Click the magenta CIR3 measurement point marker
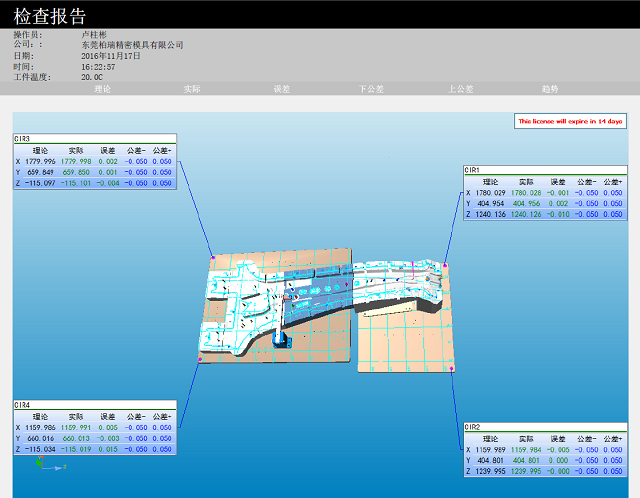The width and height of the screenshot is (640, 498). click(212, 257)
